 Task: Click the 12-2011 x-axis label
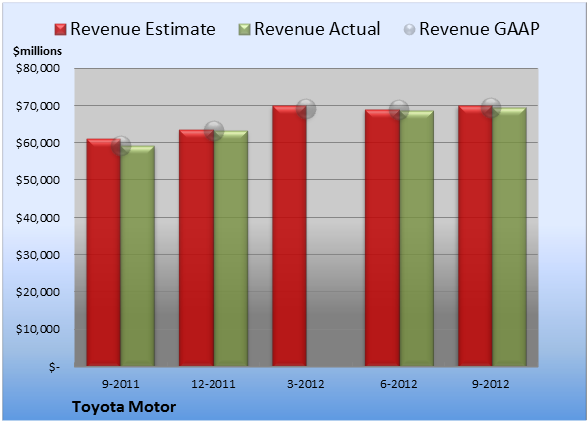(x=213, y=384)
